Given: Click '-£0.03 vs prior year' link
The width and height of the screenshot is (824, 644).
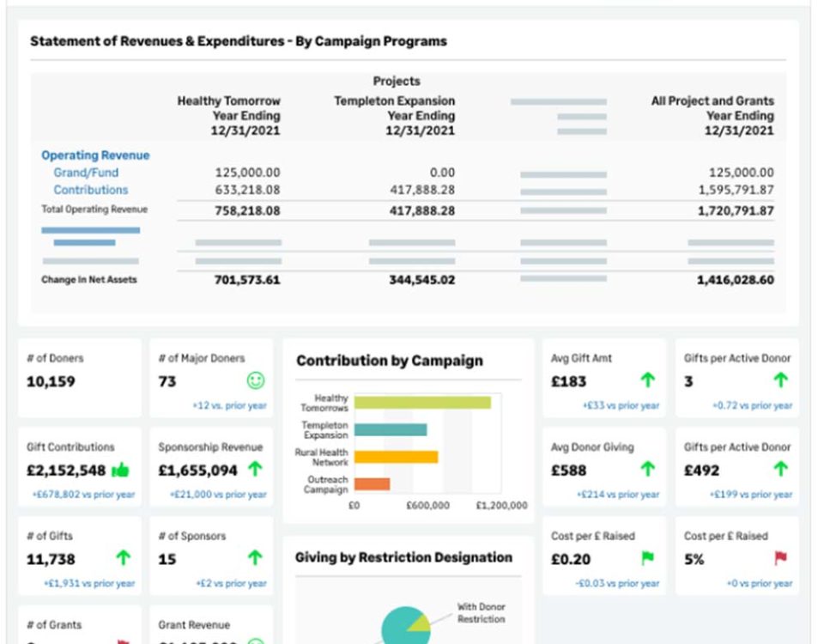Looking at the screenshot, I should [617, 583].
